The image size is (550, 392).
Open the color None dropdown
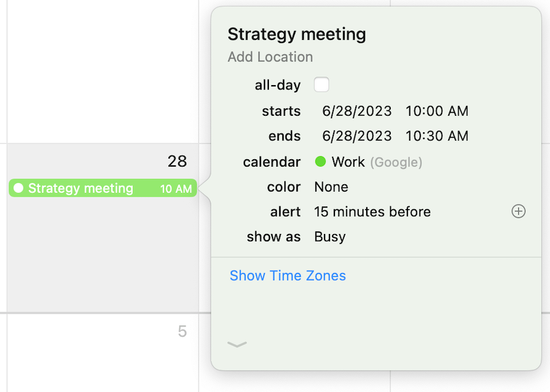(331, 187)
